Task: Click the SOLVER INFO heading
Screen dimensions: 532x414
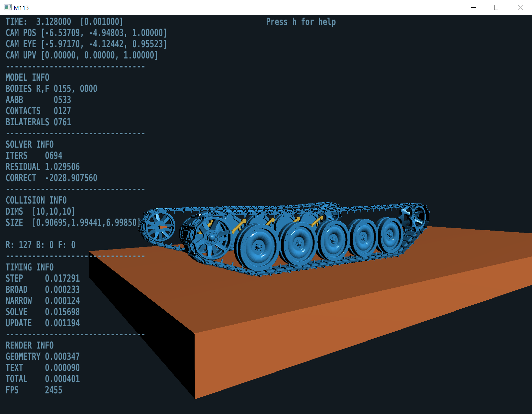Action: tap(30, 145)
